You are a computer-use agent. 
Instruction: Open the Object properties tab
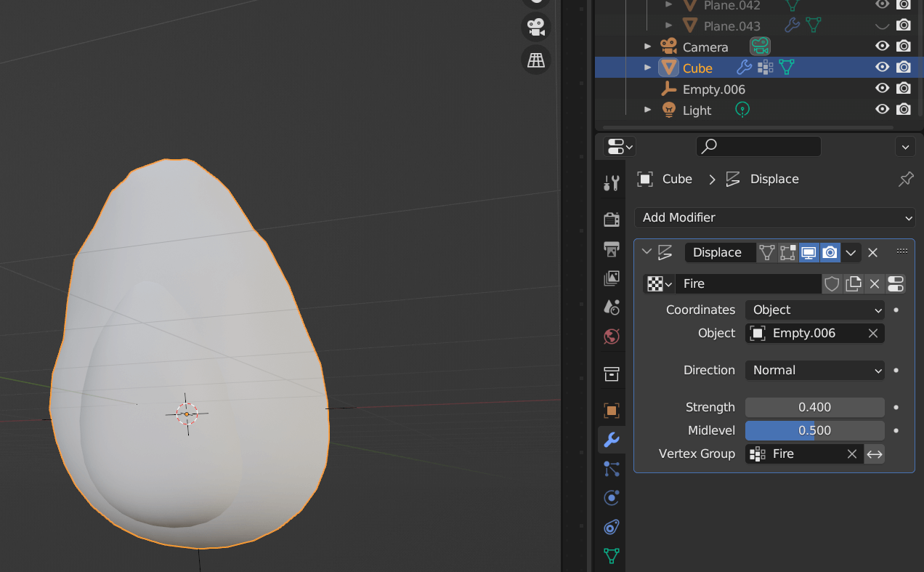point(612,411)
